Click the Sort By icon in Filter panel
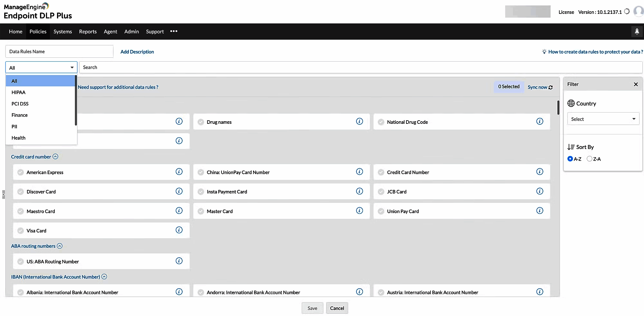The width and height of the screenshot is (644, 316). [x=570, y=147]
